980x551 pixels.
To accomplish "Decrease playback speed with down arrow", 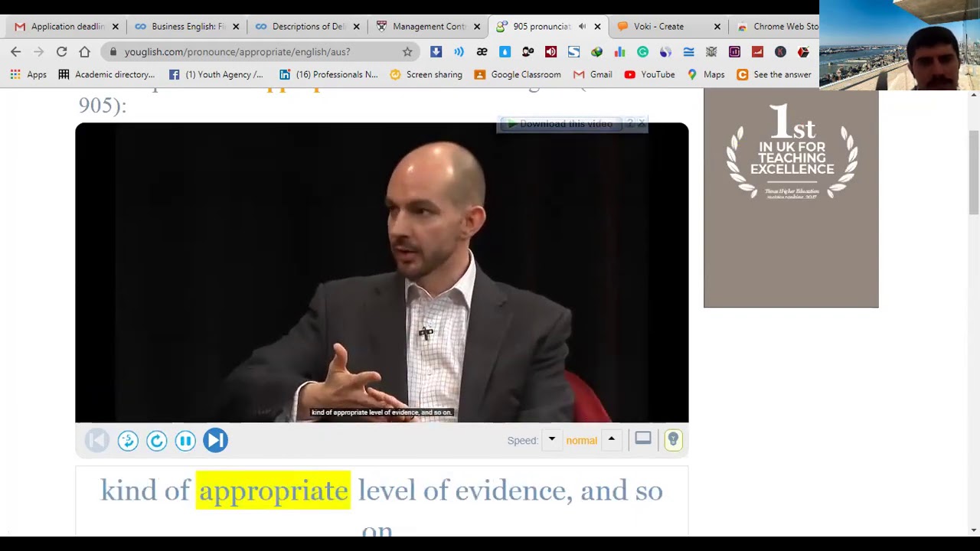I will click(x=551, y=439).
